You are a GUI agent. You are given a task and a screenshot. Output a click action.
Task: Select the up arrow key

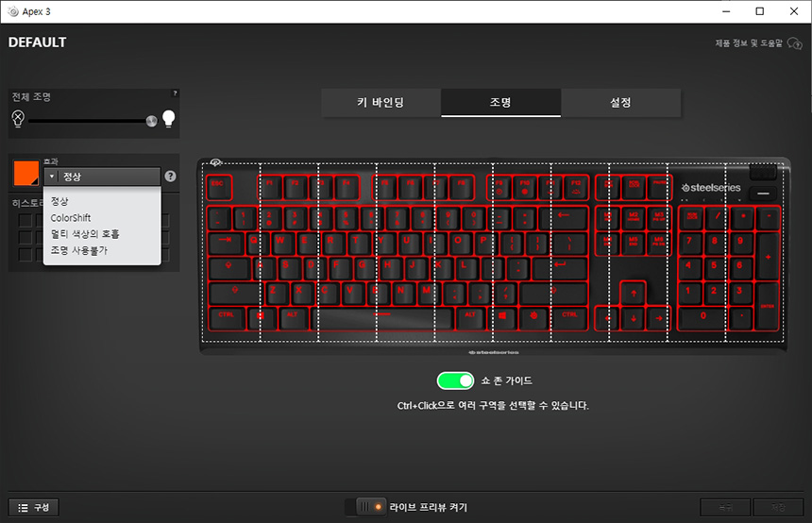pyautogui.click(x=633, y=294)
